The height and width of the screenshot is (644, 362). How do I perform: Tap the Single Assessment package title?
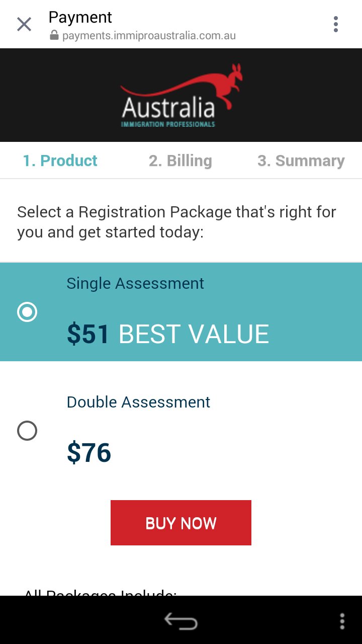click(x=135, y=283)
